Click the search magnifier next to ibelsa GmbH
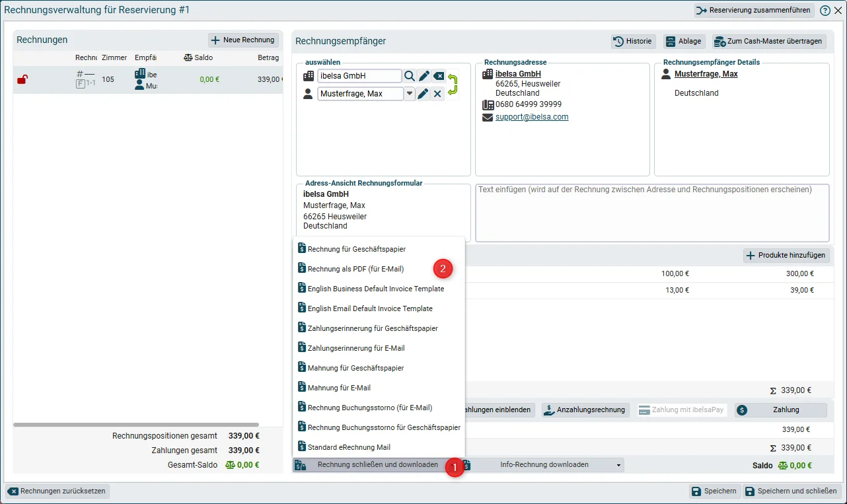The width and height of the screenshot is (847, 504). click(x=410, y=76)
